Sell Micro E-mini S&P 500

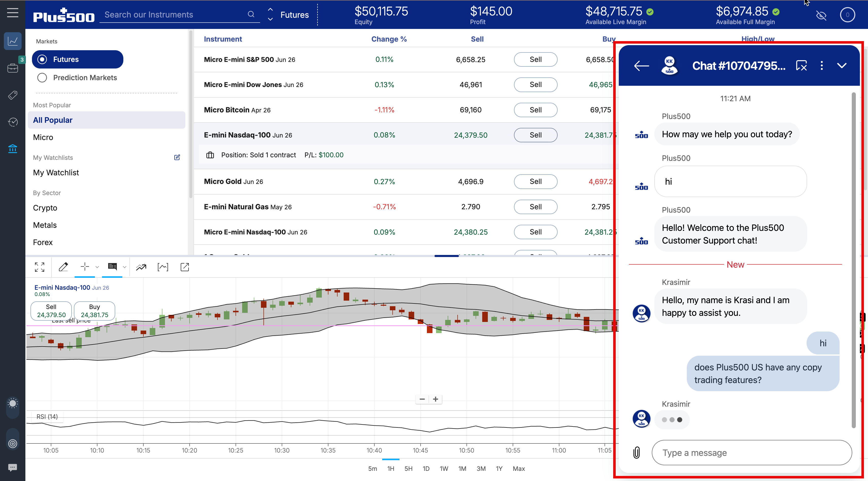click(536, 60)
